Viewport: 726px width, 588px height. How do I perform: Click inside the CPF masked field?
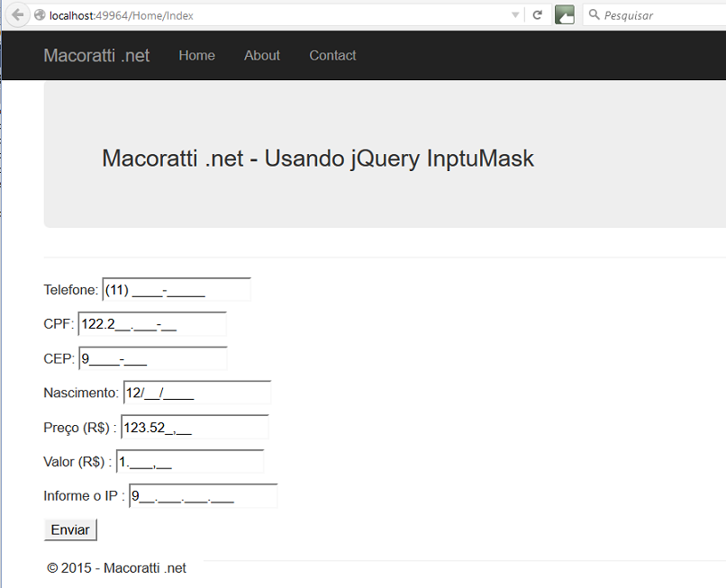(x=151, y=323)
